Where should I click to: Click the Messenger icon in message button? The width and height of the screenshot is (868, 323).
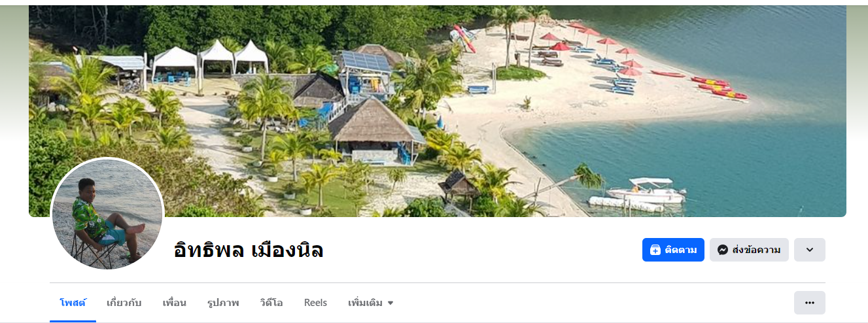723,250
